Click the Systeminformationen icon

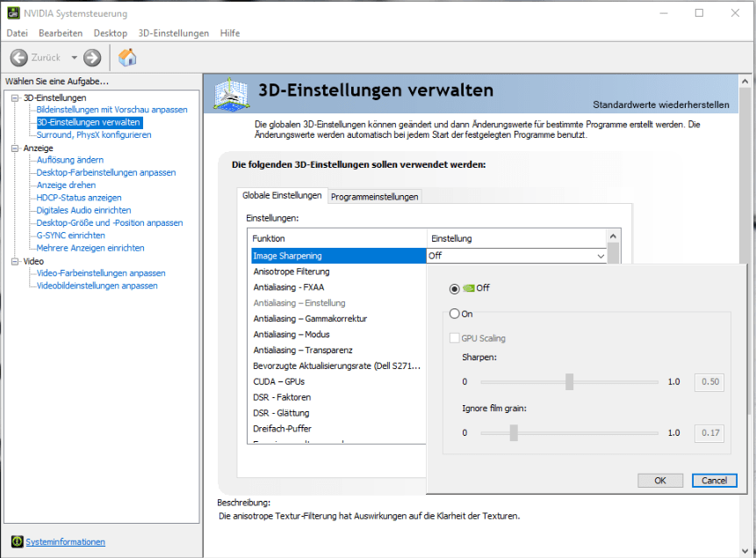point(17,541)
